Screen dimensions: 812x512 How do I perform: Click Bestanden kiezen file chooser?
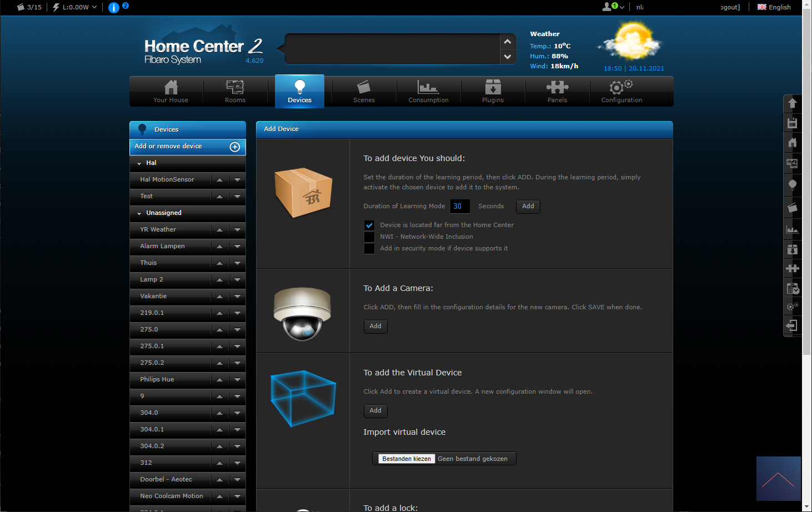pyautogui.click(x=407, y=459)
